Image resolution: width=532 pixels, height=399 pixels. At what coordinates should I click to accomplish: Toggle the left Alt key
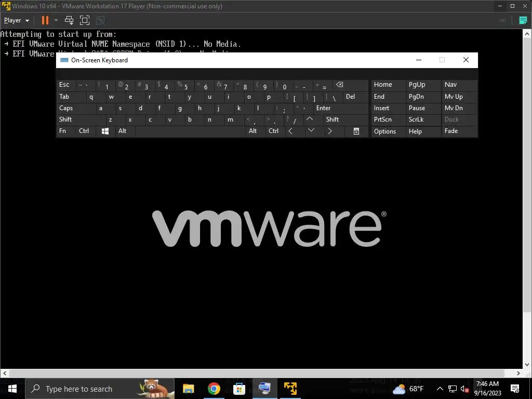[x=126, y=131]
